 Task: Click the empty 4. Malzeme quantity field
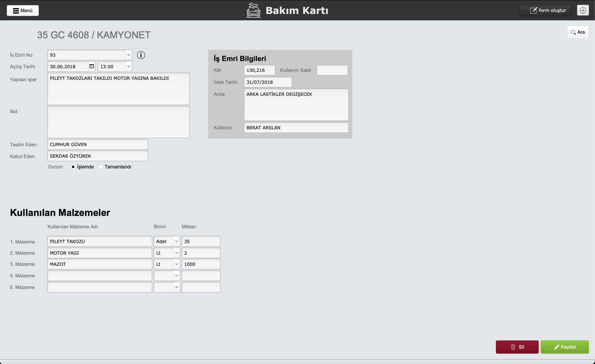point(201,275)
